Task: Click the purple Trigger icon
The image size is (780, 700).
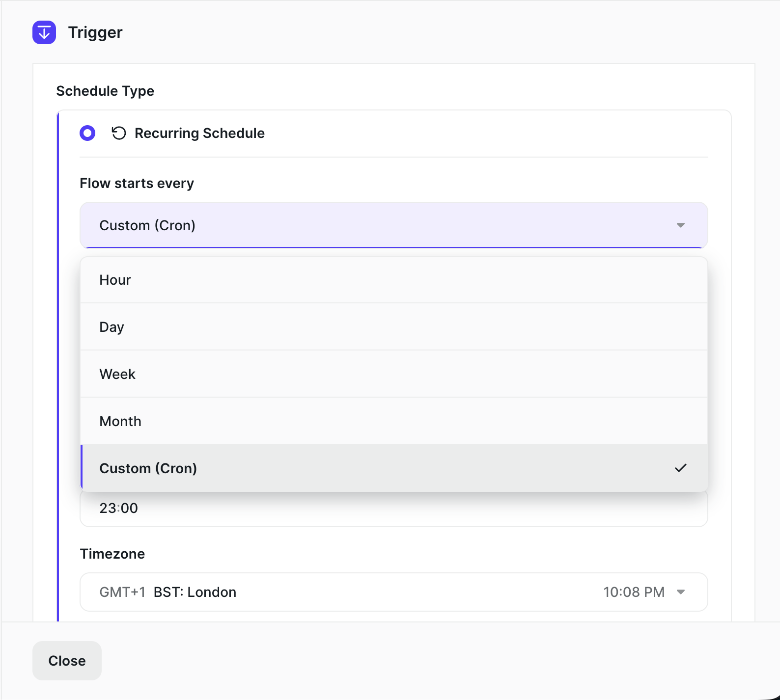Action: click(44, 32)
